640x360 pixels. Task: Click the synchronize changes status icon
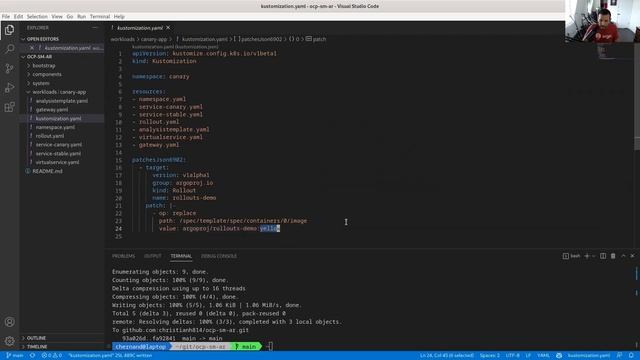[x=32, y=356]
